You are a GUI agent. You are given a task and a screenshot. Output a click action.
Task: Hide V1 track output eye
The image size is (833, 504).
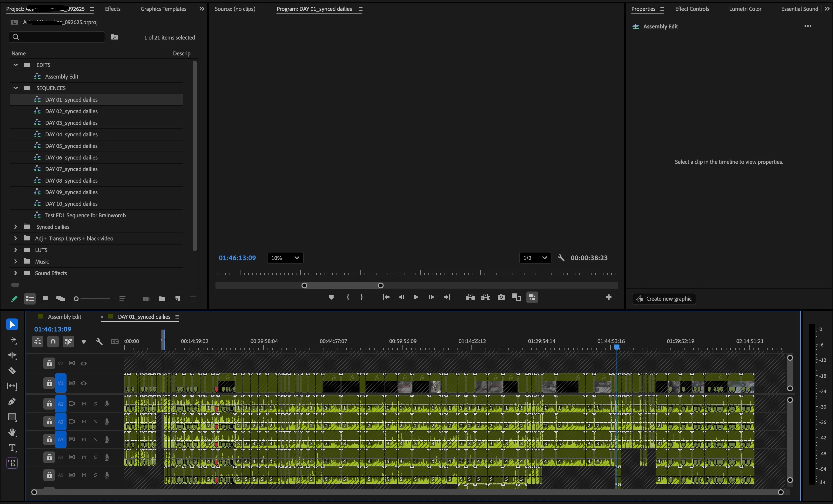pos(83,383)
